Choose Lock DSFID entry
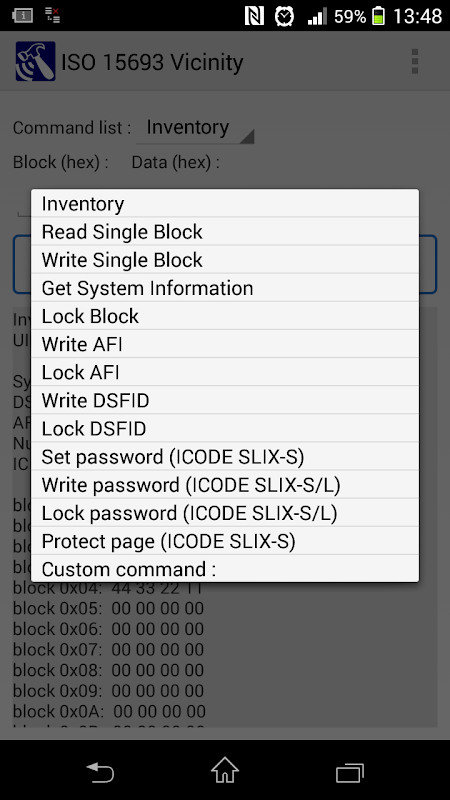450x800 pixels. pos(225,428)
